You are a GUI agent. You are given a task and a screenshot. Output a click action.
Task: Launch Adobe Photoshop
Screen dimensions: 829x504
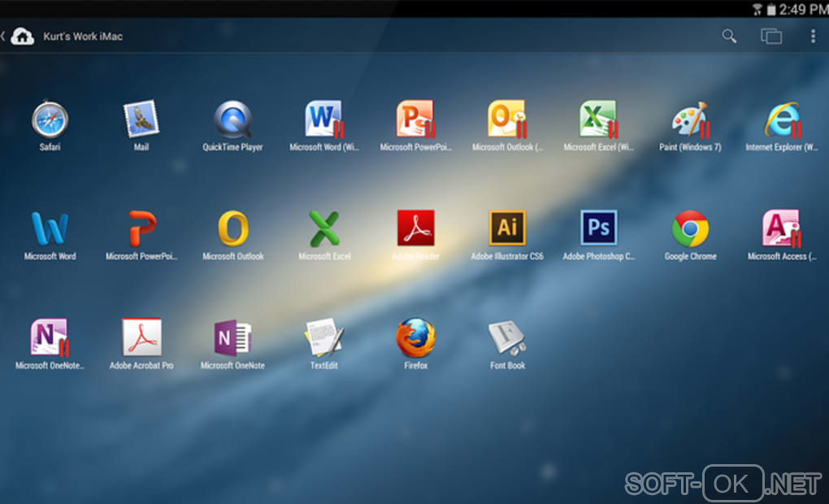coord(598,228)
